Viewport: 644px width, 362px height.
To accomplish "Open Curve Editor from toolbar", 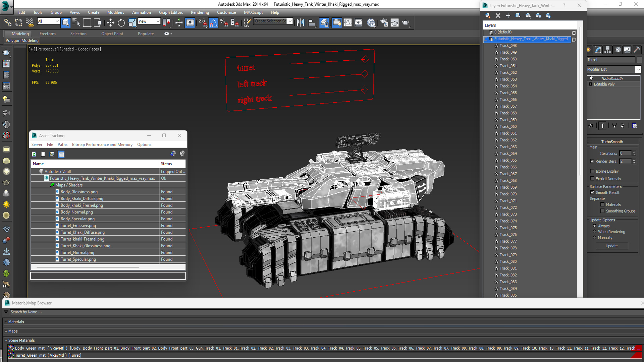I will (348, 23).
